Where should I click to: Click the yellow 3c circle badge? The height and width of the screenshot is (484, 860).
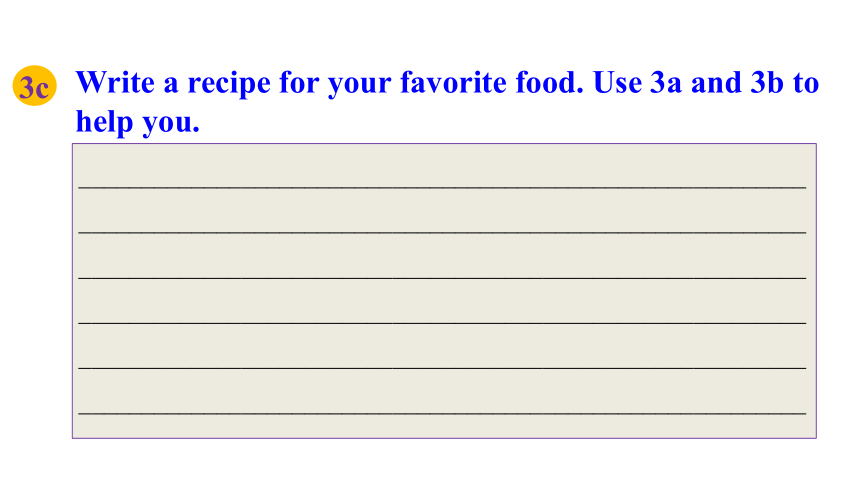pyautogui.click(x=35, y=86)
